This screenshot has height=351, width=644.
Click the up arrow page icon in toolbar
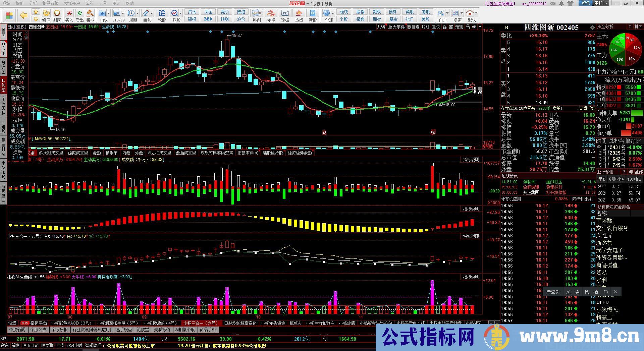click(x=36, y=12)
